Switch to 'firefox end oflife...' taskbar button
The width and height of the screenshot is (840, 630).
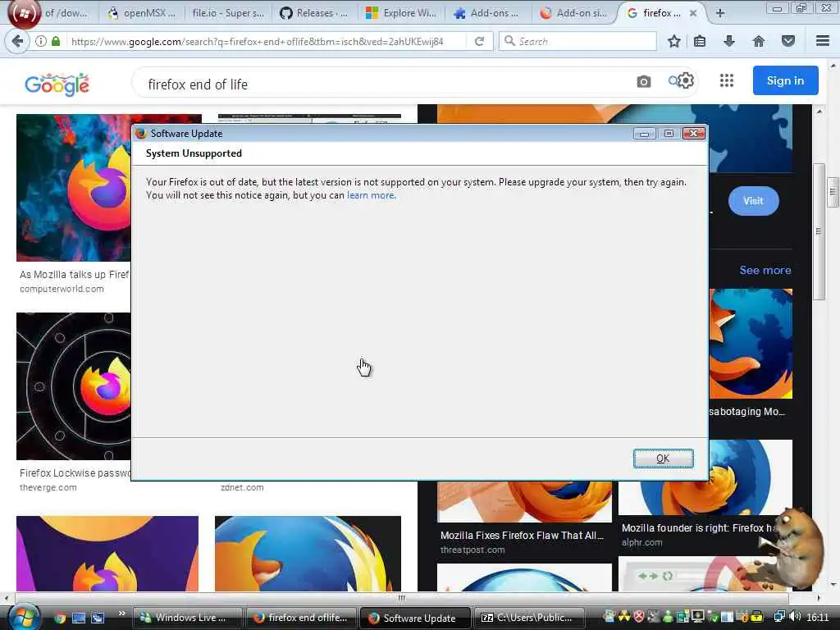tap(302, 618)
